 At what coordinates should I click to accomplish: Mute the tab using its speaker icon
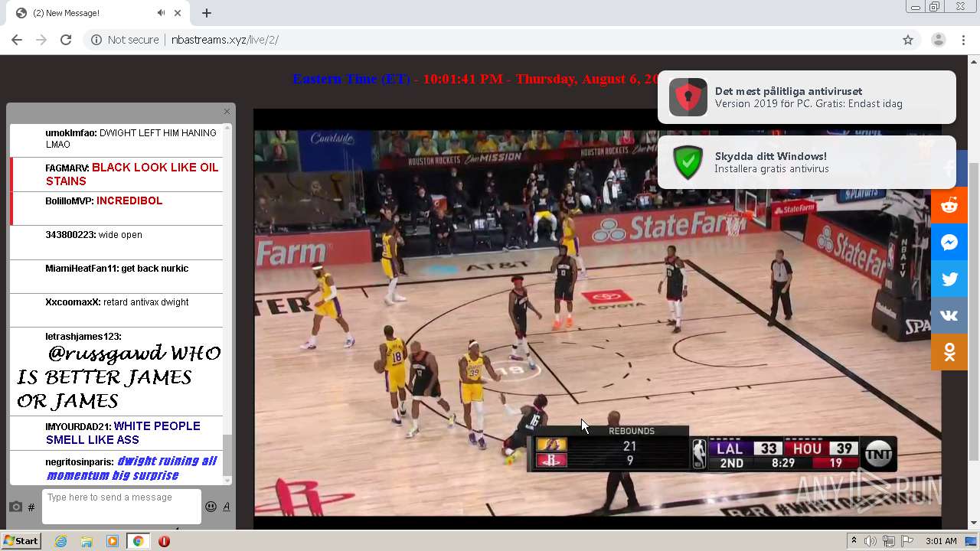(x=161, y=13)
